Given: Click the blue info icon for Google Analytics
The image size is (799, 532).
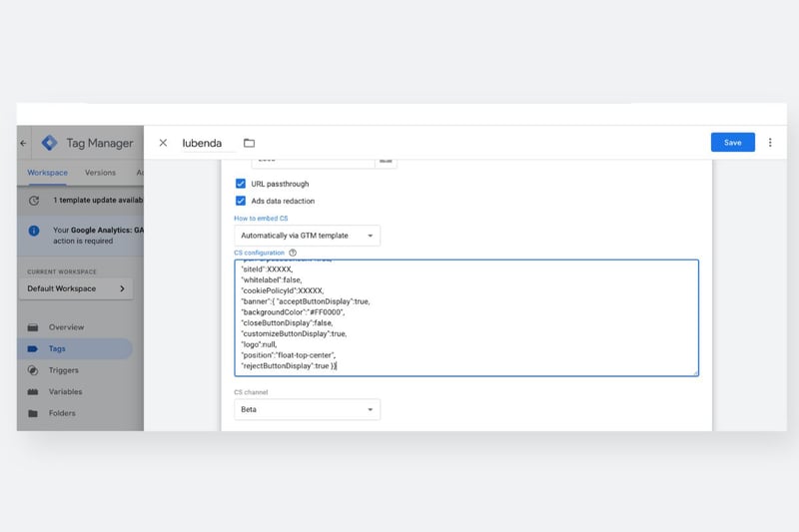Looking at the screenshot, I should pyautogui.click(x=34, y=231).
